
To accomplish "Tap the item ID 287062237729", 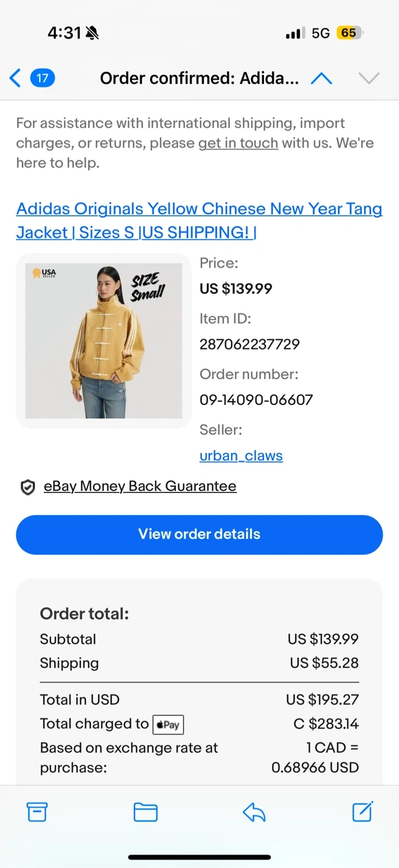I will pyautogui.click(x=250, y=344).
